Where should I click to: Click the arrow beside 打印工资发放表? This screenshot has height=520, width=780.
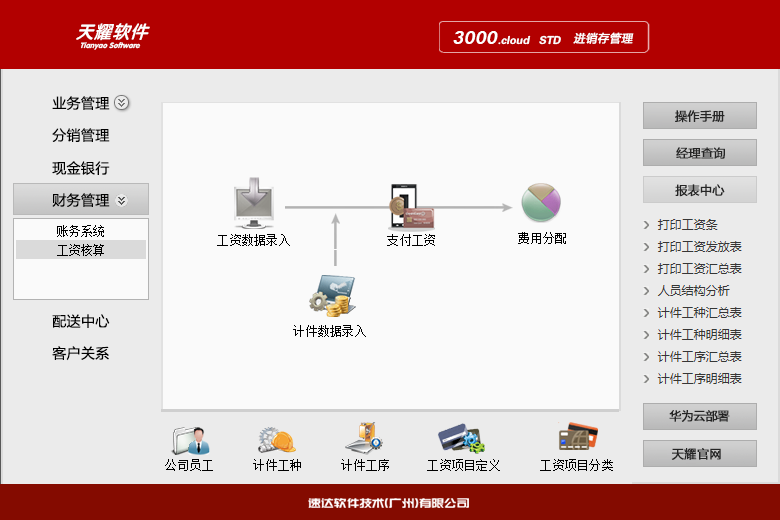(646, 247)
